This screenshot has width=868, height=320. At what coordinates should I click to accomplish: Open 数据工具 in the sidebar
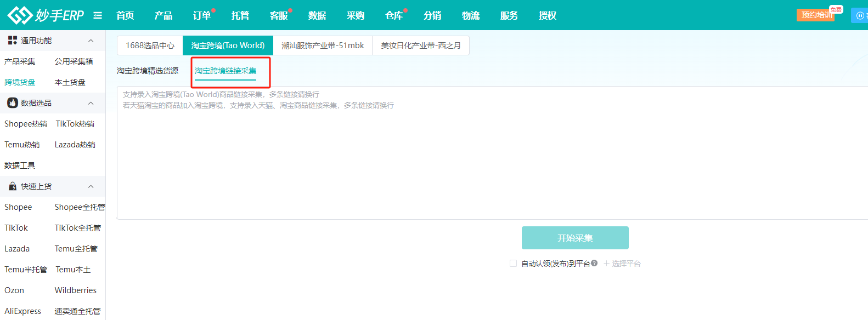click(x=20, y=165)
